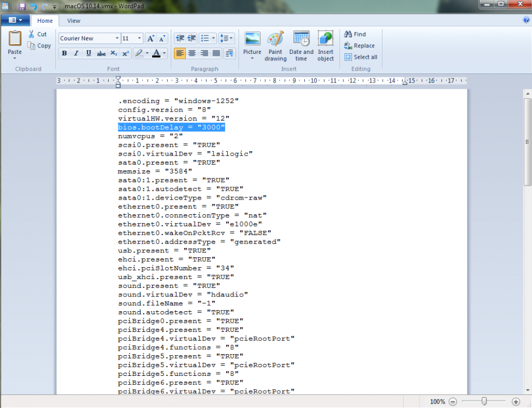Click Select all
532x408 pixels.
361,57
